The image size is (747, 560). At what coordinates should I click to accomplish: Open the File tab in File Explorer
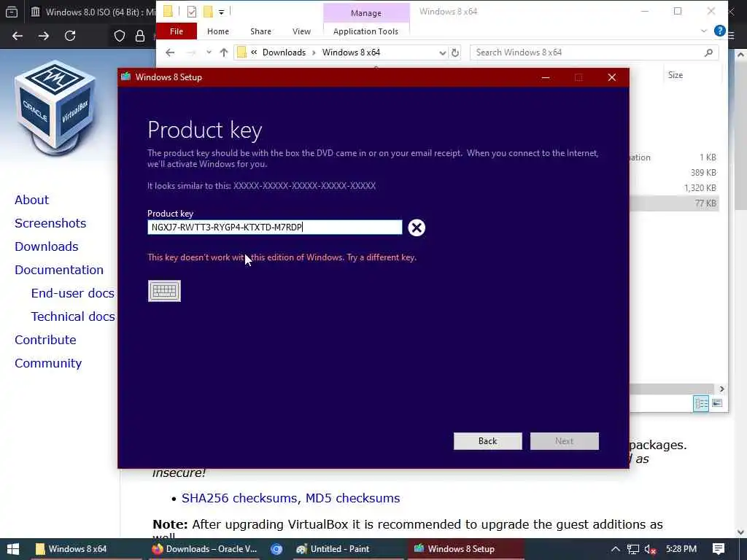point(177,31)
